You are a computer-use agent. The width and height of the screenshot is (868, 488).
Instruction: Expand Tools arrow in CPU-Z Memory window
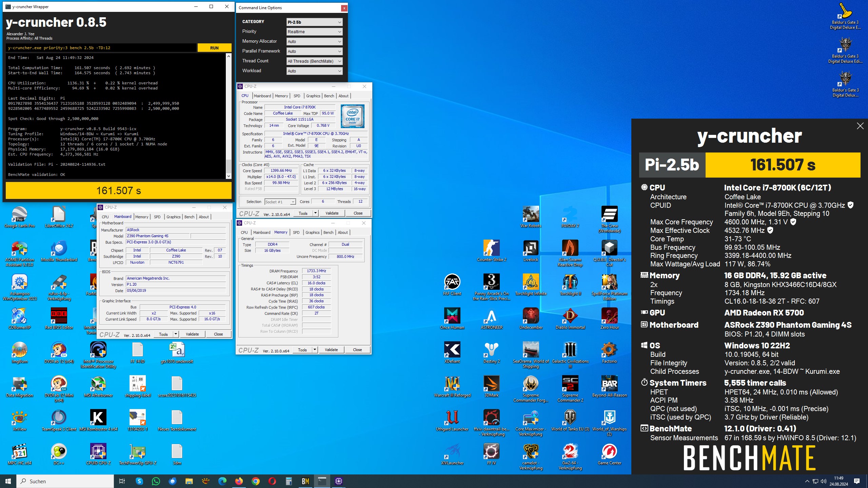315,350
